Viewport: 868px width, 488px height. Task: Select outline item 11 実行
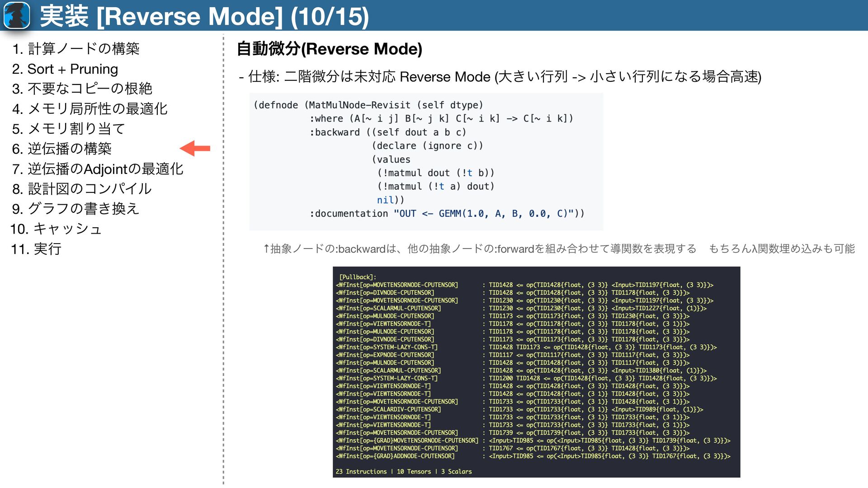[36, 249]
